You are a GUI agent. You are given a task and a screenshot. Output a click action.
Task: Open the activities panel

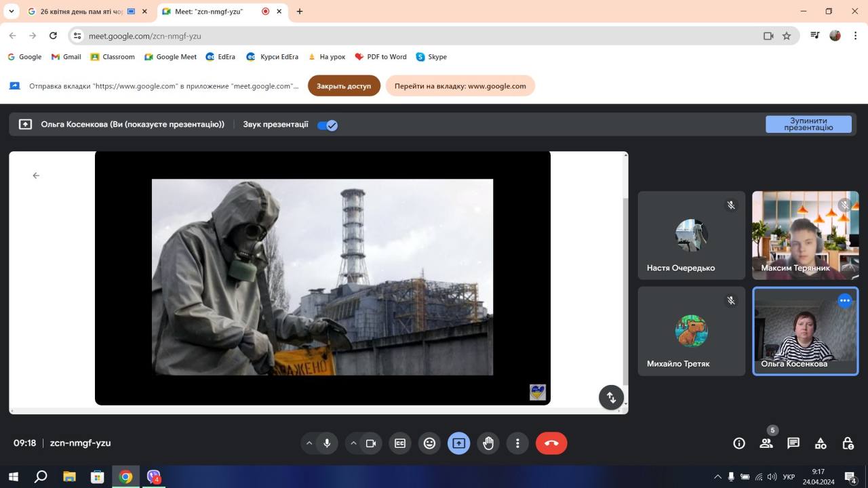(821, 443)
